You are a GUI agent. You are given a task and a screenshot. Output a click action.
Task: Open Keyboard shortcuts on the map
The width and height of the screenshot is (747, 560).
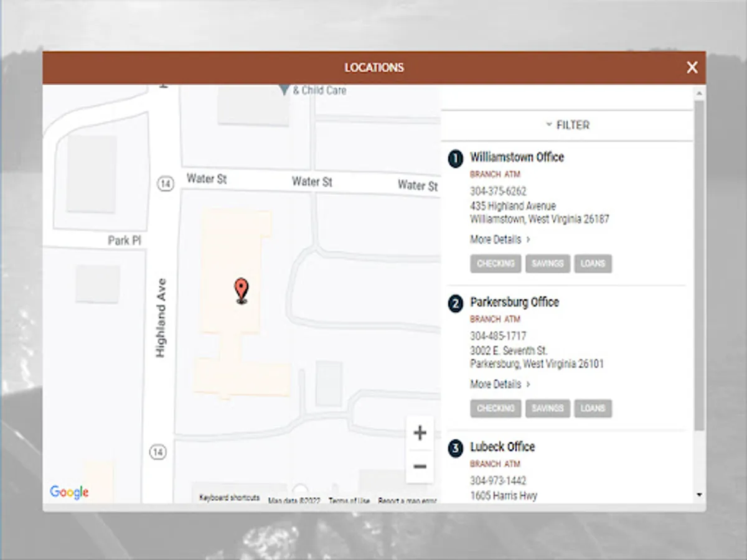[230, 498]
